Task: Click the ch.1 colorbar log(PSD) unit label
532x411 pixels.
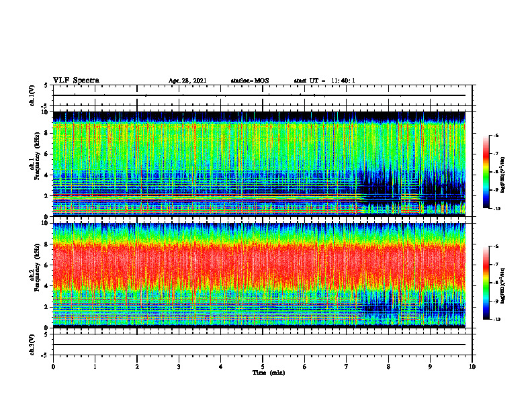Action: point(503,175)
